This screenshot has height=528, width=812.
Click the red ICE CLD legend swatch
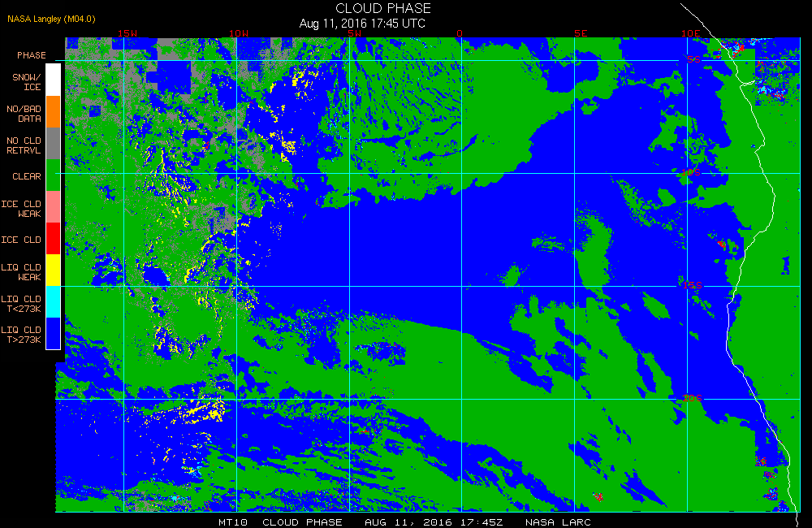coord(53,238)
